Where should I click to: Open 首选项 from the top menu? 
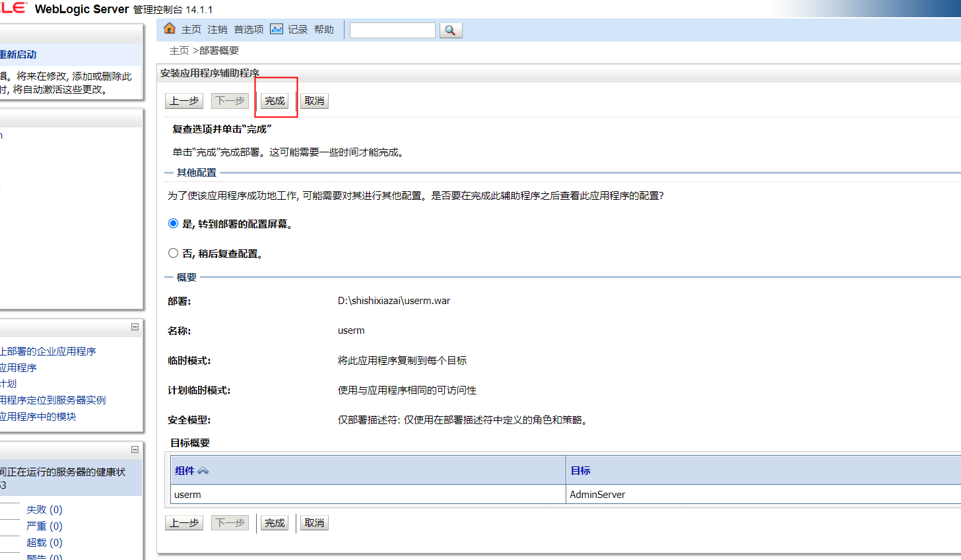point(248,29)
